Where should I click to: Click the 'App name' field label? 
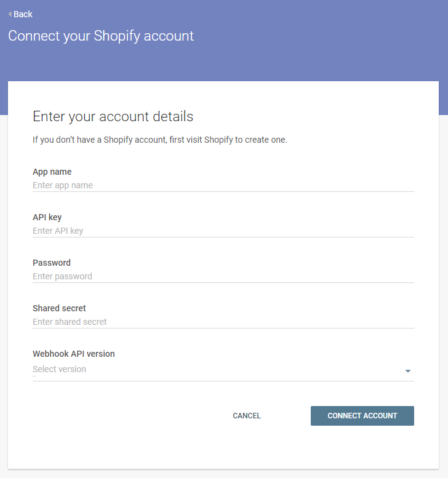52,172
